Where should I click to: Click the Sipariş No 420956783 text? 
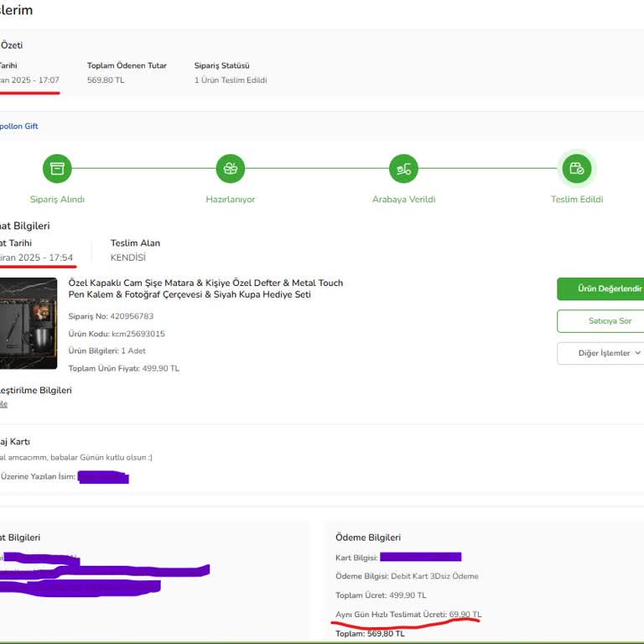pyautogui.click(x=111, y=316)
